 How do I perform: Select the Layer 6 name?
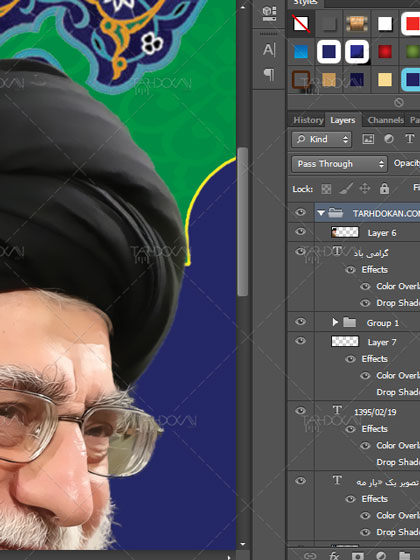[x=382, y=233]
